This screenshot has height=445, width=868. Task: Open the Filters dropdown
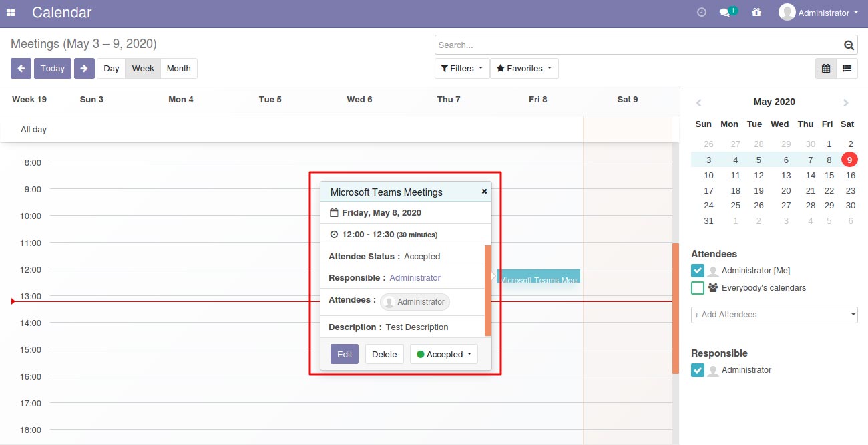(462, 68)
